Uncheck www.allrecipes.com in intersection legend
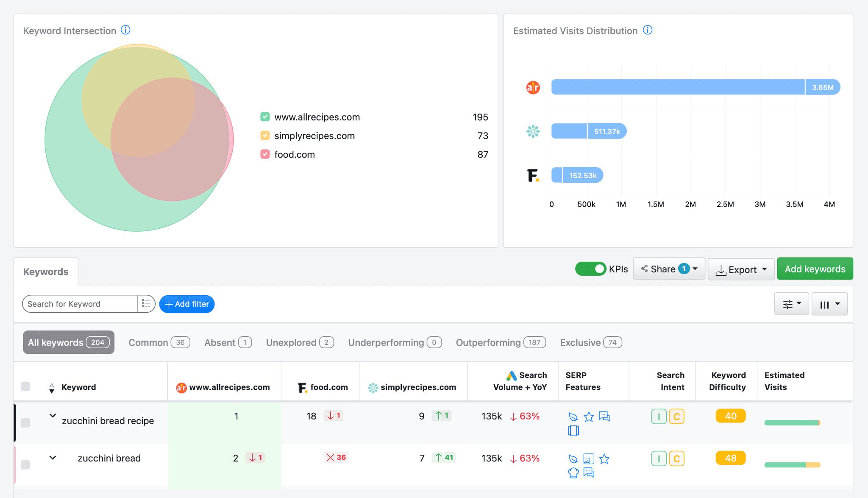This screenshot has height=498, width=868. coord(265,117)
